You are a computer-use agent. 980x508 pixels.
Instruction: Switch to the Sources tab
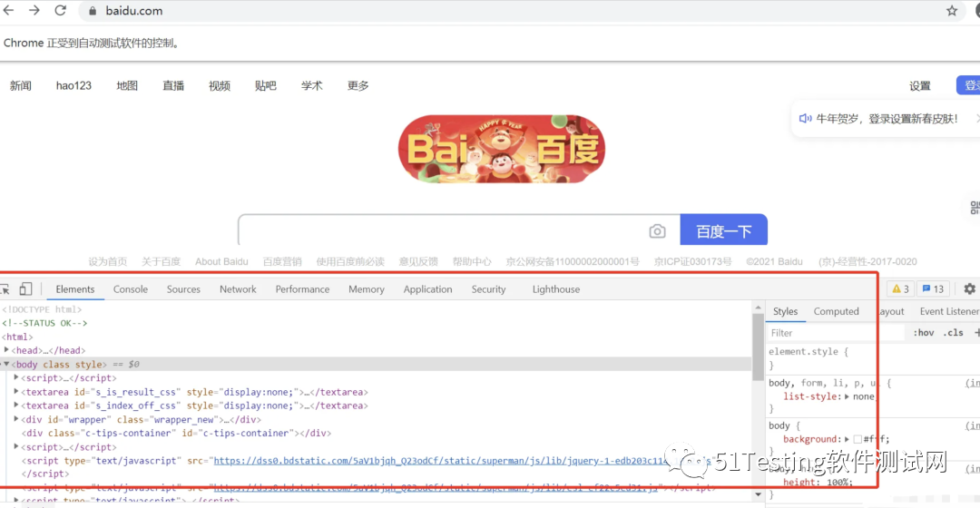coord(183,289)
